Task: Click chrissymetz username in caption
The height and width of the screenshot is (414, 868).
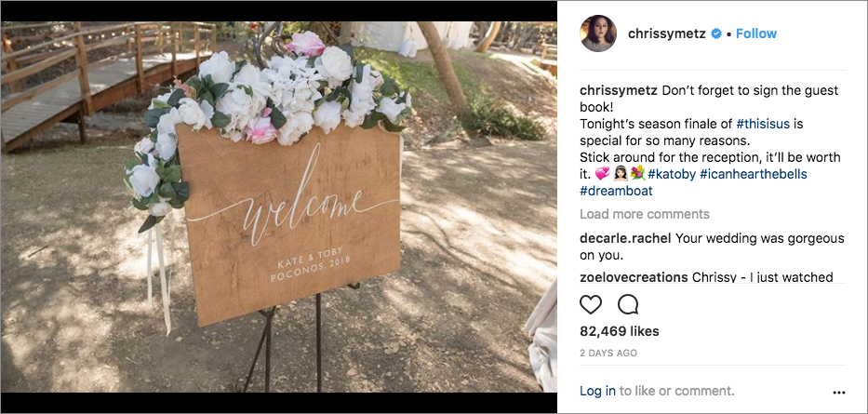Action: coord(618,90)
